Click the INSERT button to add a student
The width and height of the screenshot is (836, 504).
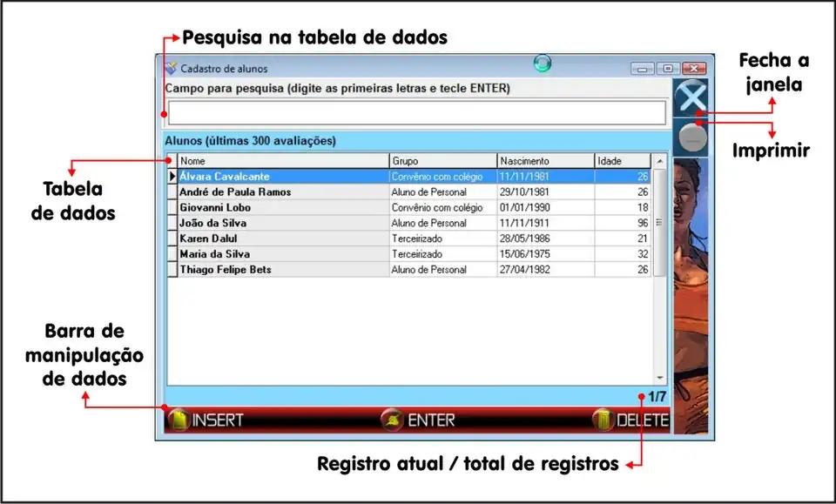click(206, 420)
